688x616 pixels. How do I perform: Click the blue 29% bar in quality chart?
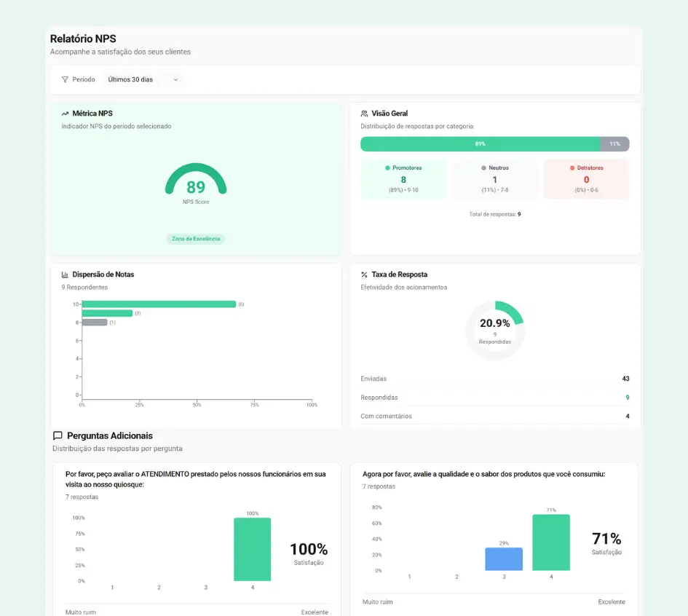click(x=504, y=559)
